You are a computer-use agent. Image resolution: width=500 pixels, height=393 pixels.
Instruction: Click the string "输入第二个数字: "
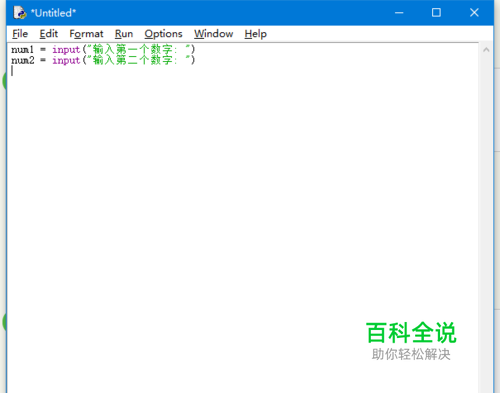(138, 60)
